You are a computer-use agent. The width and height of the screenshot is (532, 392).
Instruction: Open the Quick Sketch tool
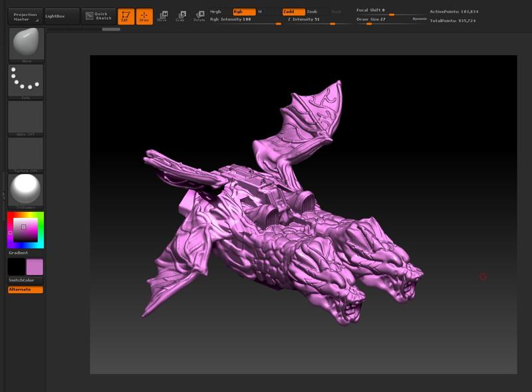(98, 16)
